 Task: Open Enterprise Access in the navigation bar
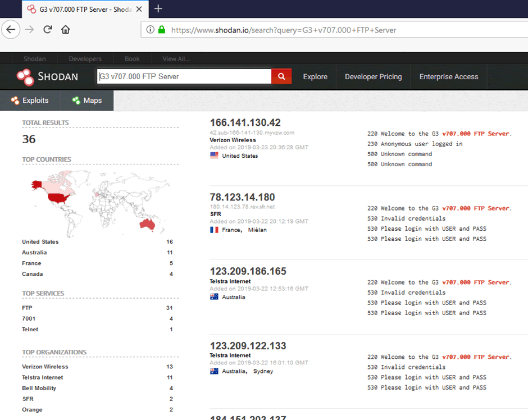pyautogui.click(x=449, y=77)
